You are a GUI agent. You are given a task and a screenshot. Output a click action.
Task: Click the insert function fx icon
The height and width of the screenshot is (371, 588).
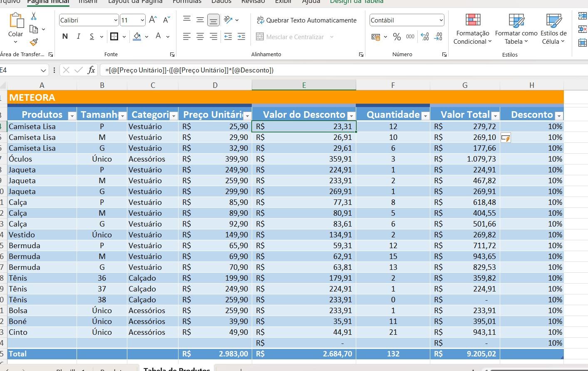click(x=91, y=70)
